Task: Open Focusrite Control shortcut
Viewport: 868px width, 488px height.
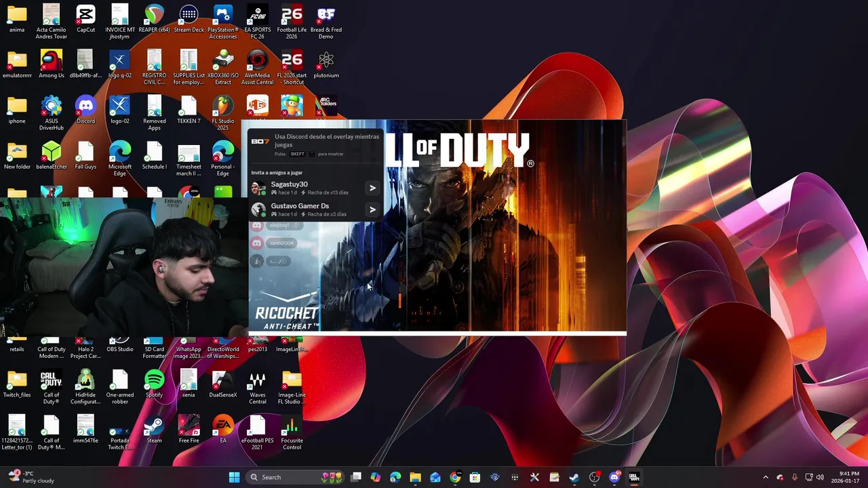Action: coord(292,432)
